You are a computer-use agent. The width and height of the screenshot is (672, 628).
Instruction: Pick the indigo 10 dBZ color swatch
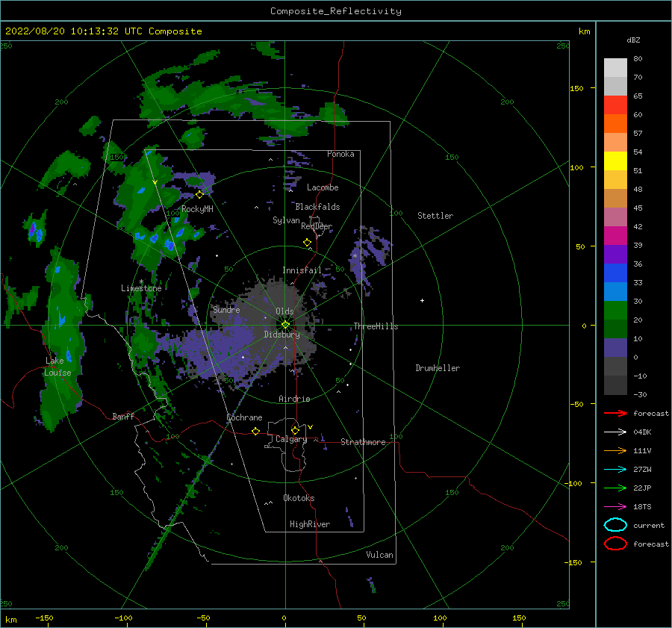click(615, 347)
